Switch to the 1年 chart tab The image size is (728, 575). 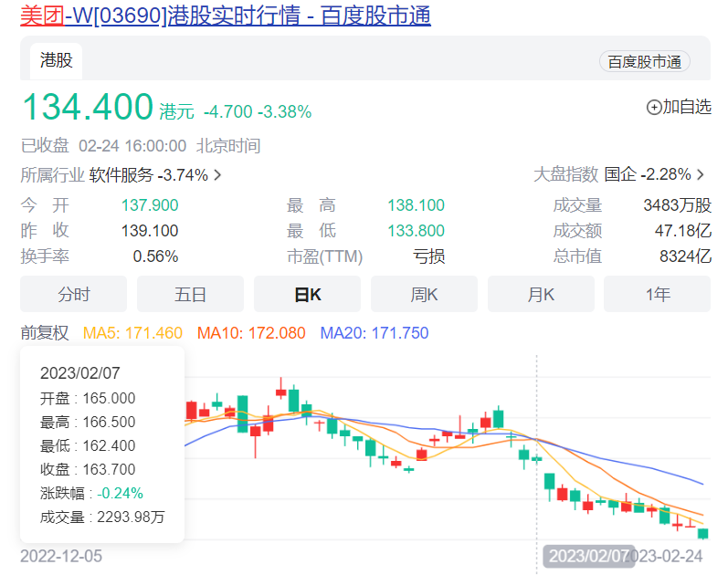click(658, 294)
